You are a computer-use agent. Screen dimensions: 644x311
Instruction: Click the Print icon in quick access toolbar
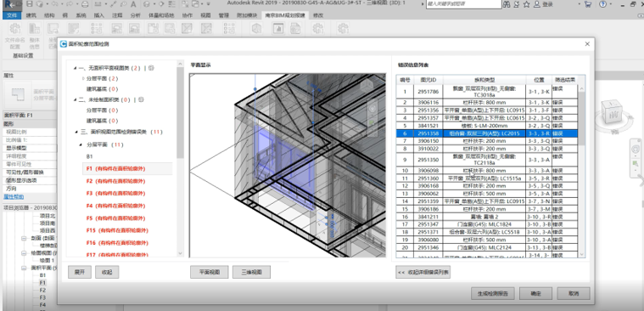[x=84, y=4]
